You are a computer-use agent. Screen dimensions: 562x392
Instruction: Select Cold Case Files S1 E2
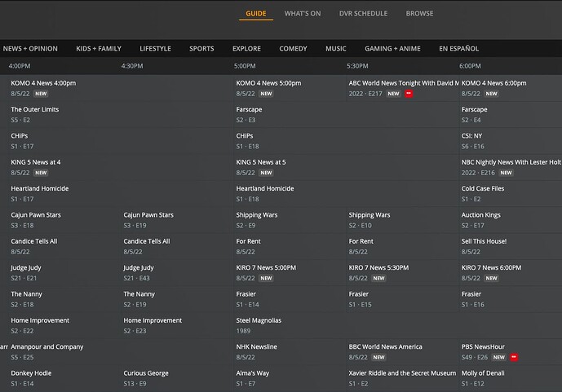point(511,194)
